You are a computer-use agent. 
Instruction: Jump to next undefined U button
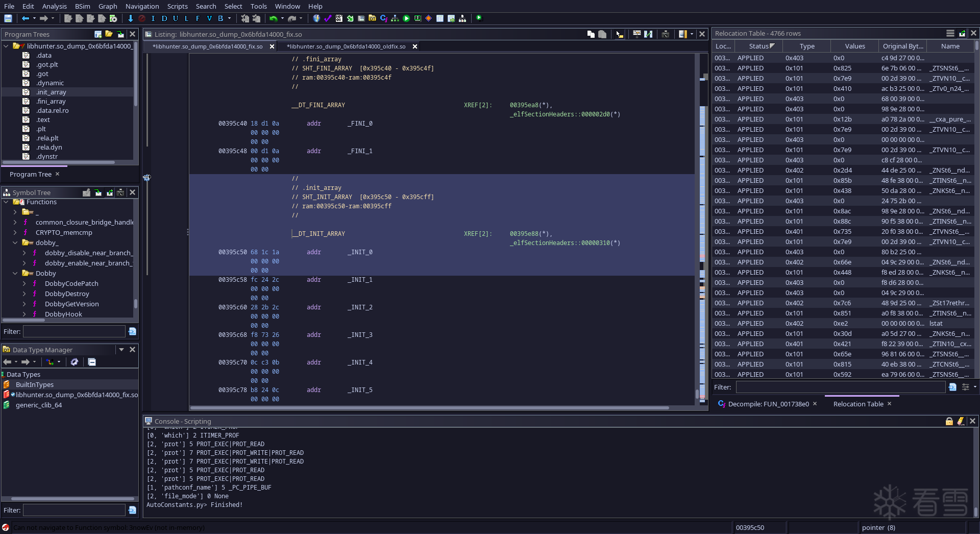click(176, 18)
